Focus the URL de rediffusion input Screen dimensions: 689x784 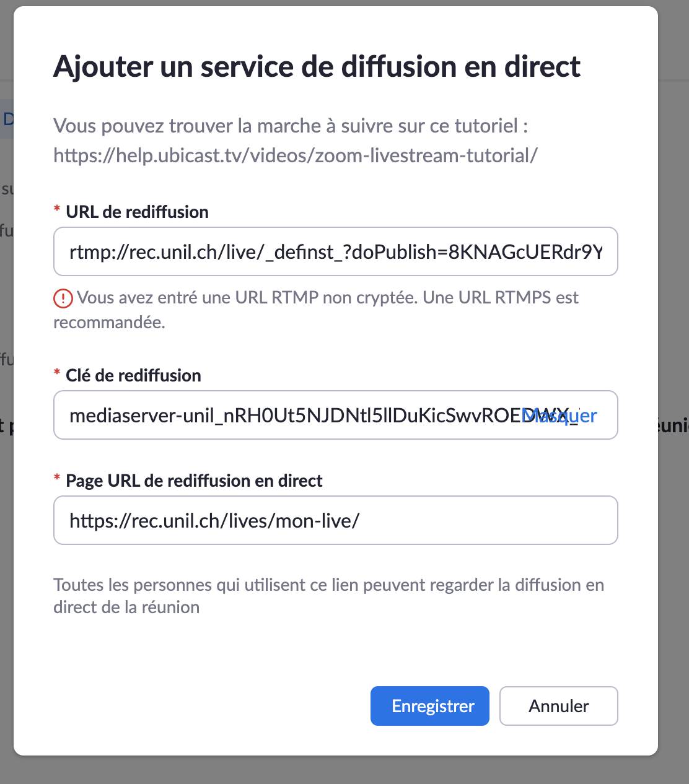click(335, 252)
